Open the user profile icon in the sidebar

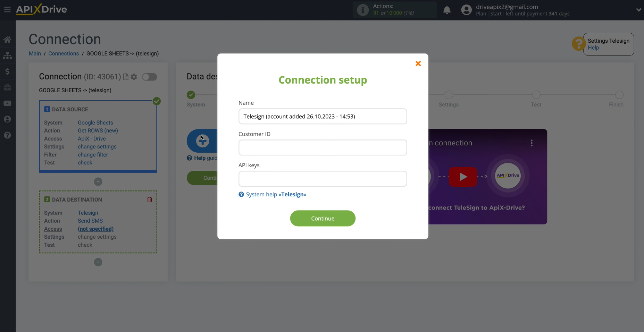coord(7,119)
